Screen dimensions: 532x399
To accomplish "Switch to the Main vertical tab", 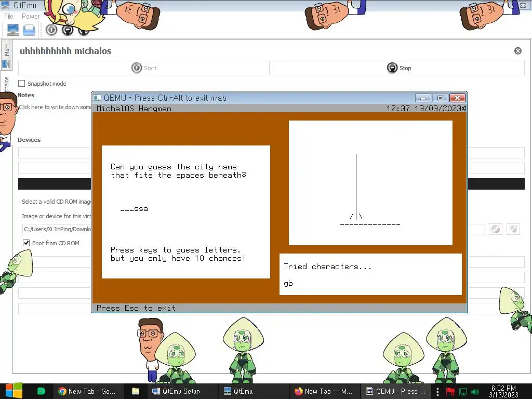I will (x=6, y=54).
